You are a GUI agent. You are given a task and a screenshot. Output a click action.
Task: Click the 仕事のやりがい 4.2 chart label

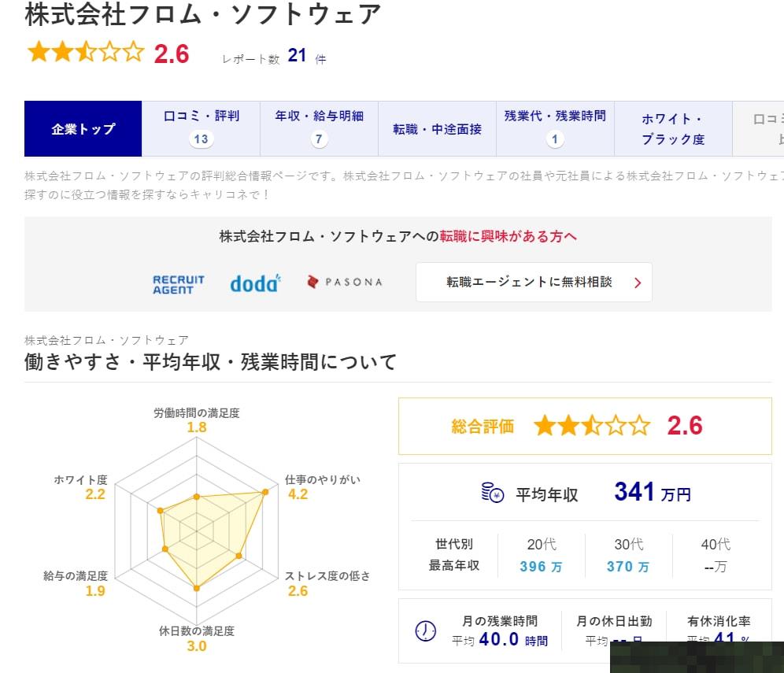click(323, 487)
